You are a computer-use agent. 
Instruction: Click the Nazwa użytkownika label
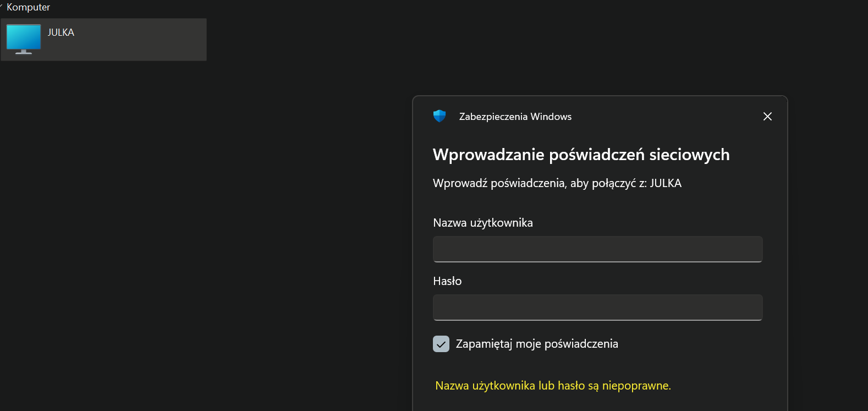(x=483, y=223)
